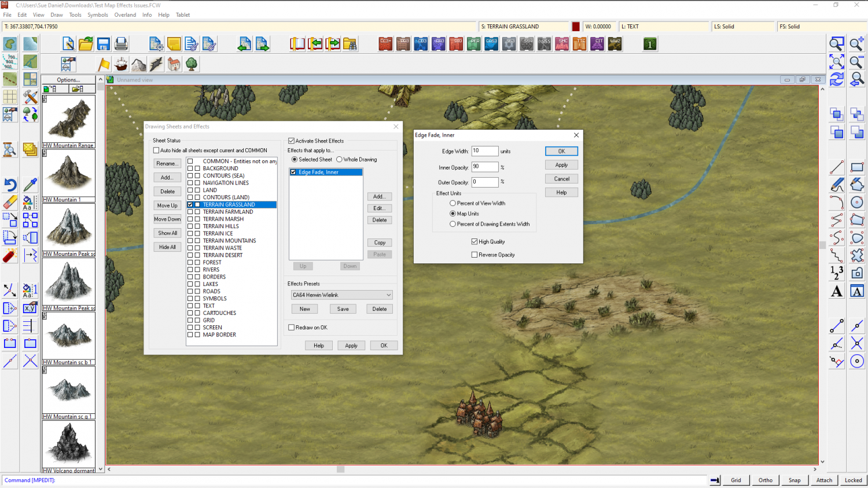Open the File menu
The width and height of the screenshot is (868, 488).
click(8, 15)
